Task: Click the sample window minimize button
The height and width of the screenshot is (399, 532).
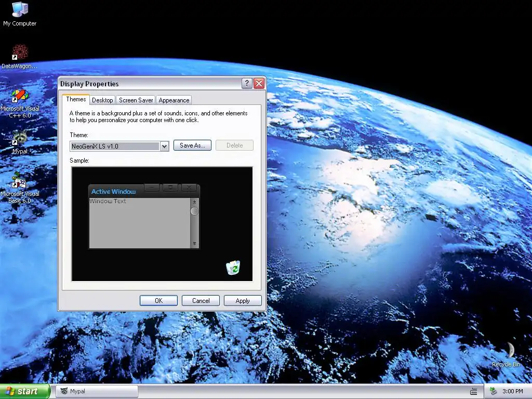Action: (x=152, y=187)
